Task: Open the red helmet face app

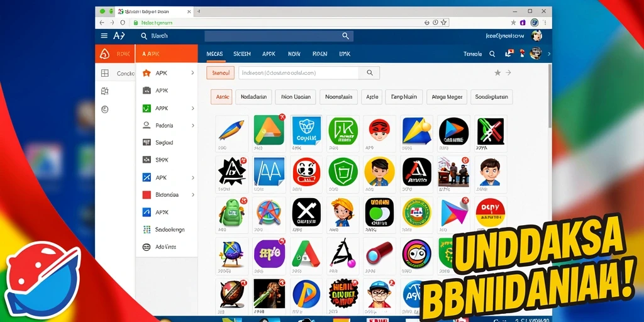Action: [x=379, y=130]
